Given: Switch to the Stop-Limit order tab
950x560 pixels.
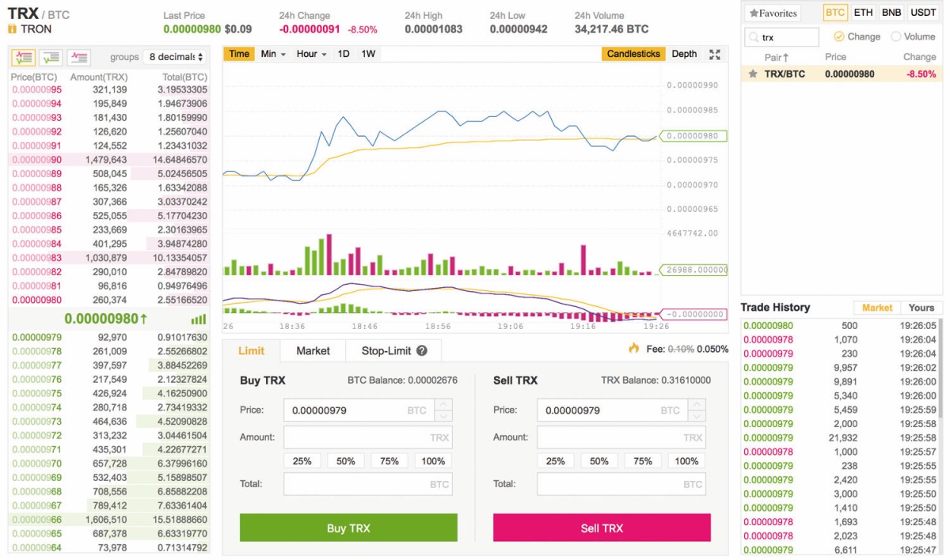Looking at the screenshot, I should coord(393,350).
